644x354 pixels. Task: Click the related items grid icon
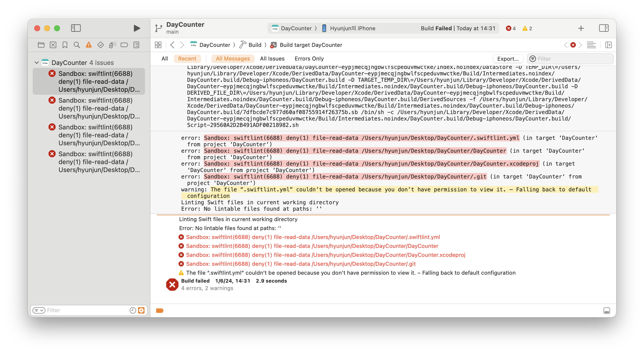point(158,45)
